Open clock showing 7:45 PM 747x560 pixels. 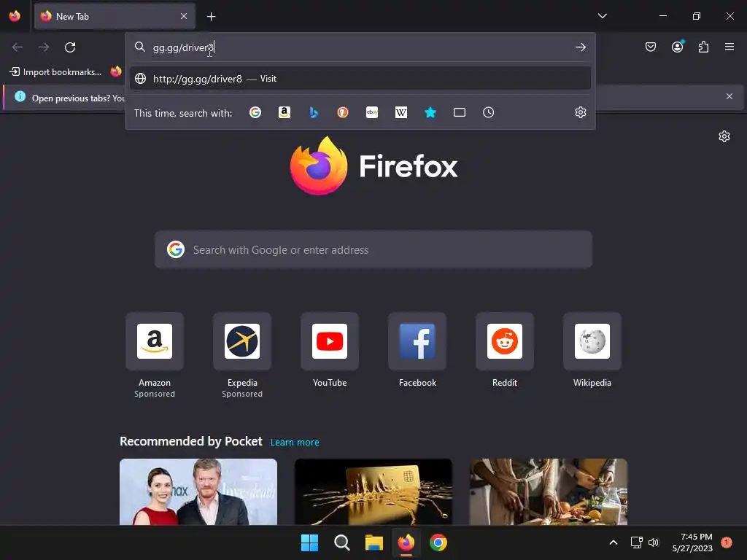point(692,542)
